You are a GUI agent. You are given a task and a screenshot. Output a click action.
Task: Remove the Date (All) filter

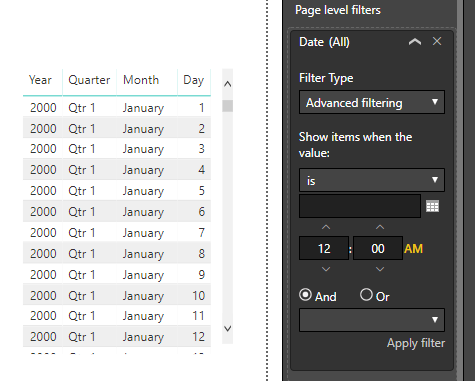(437, 41)
